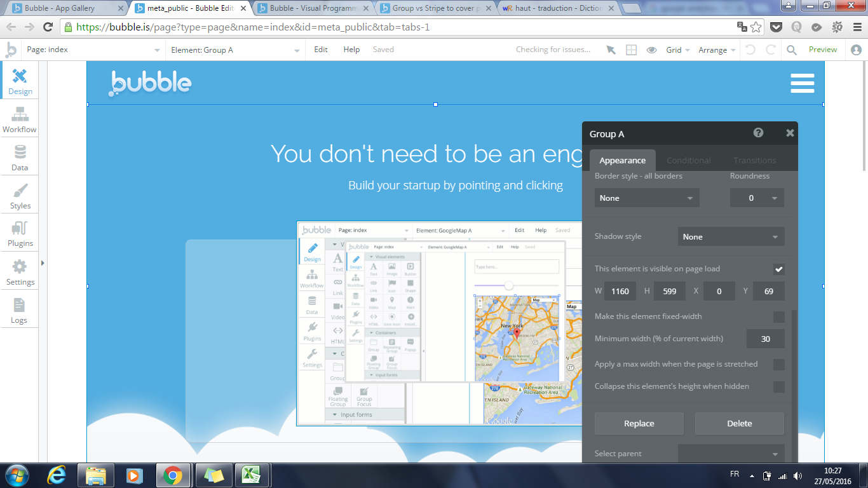
Task: Open the Select parent dropdown
Action: 731,454
